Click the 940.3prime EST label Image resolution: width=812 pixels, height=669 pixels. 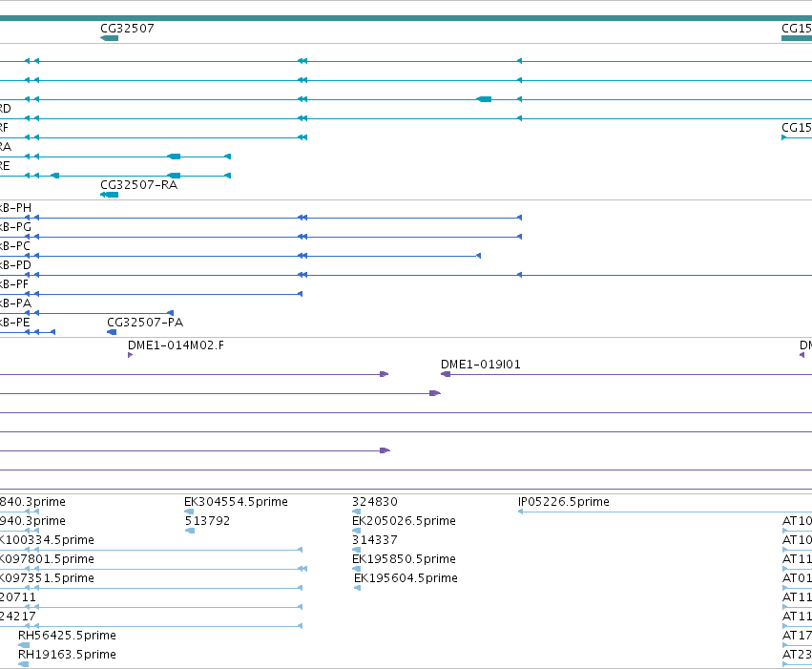coord(32,520)
